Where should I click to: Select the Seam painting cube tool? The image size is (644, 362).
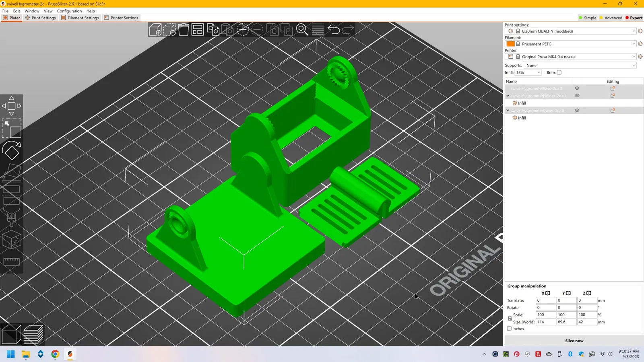click(x=12, y=240)
